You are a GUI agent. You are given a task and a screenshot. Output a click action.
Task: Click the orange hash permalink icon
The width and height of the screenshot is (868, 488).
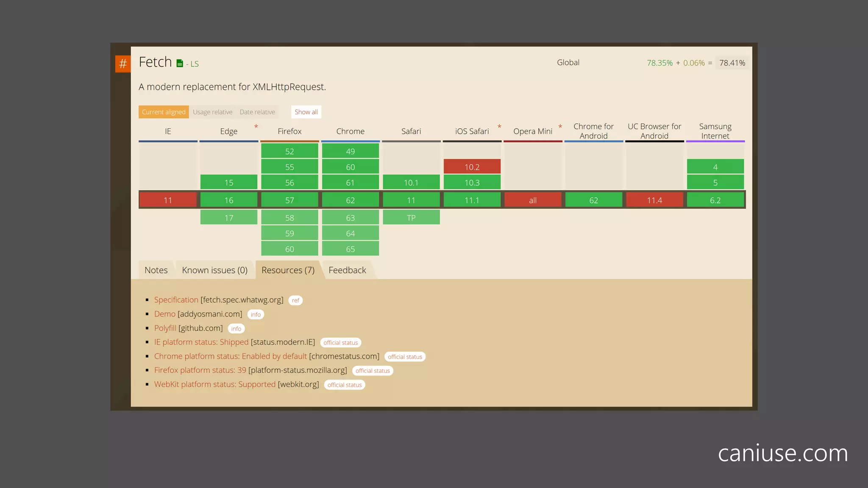pos(123,64)
